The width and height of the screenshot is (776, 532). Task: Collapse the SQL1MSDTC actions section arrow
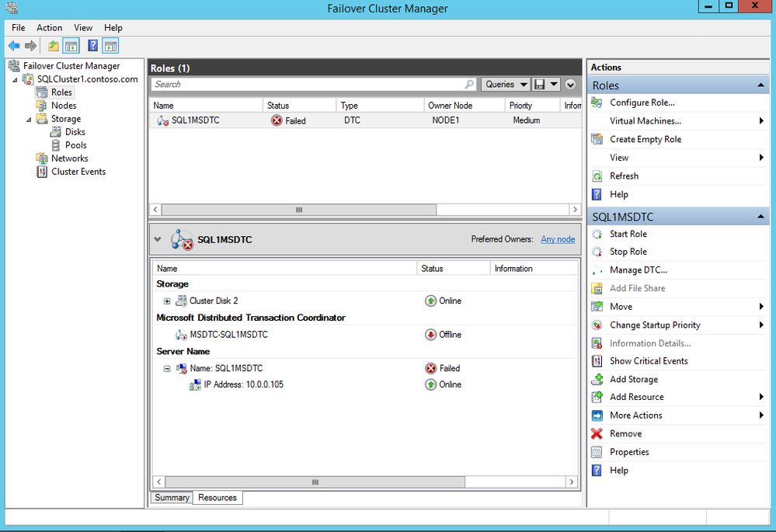coord(760,217)
